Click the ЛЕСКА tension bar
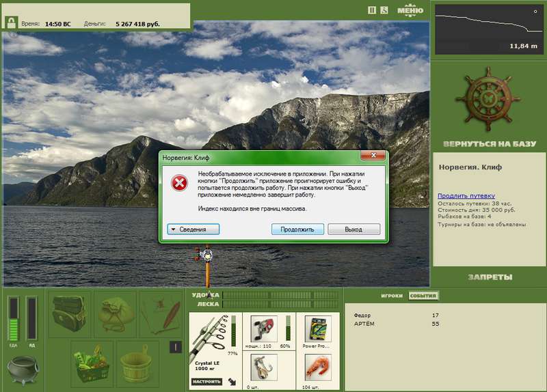Screen dimensions: 547x392 click(x=280, y=304)
